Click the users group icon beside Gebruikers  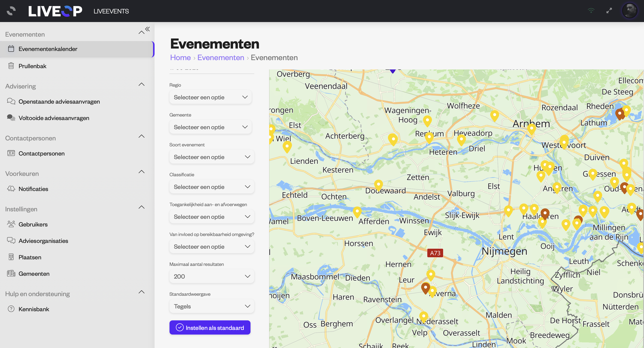pyautogui.click(x=11, y=224)
